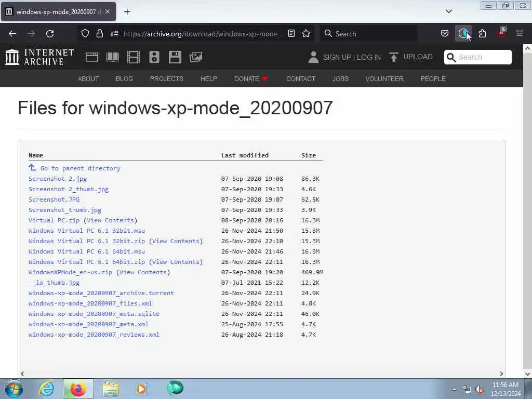Bookmark this page with the star
The image size is (532, 399).
pos(306,33)
